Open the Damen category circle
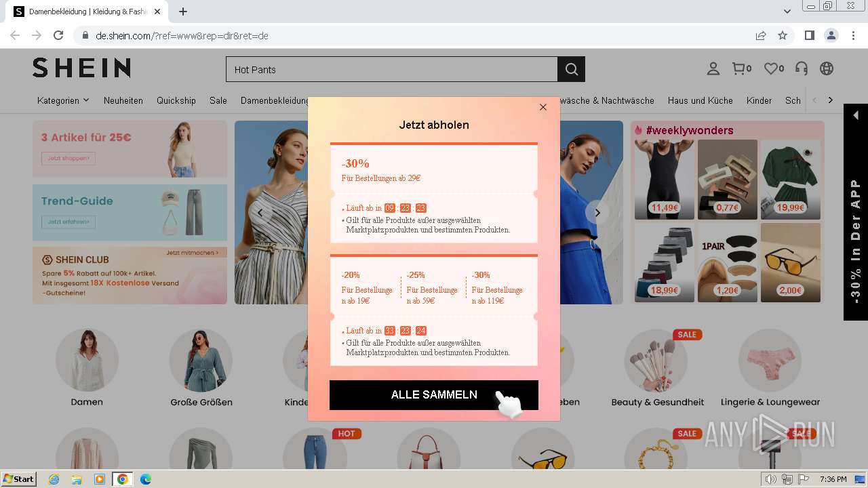868x488 pixels. (x=87, y=361)
